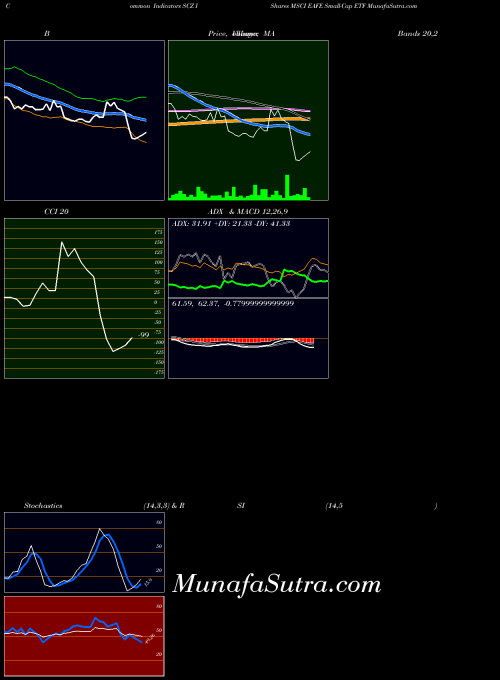Click the red RSI chart panel
500x680 pixels.
click(85, 636)
